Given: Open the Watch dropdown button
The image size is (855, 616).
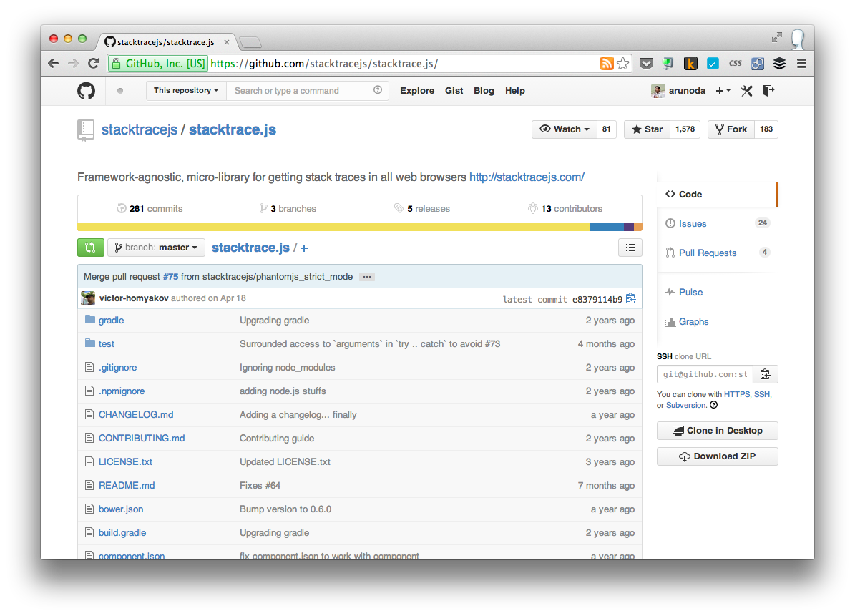Looking at the screenshot, I should point(565,129).
